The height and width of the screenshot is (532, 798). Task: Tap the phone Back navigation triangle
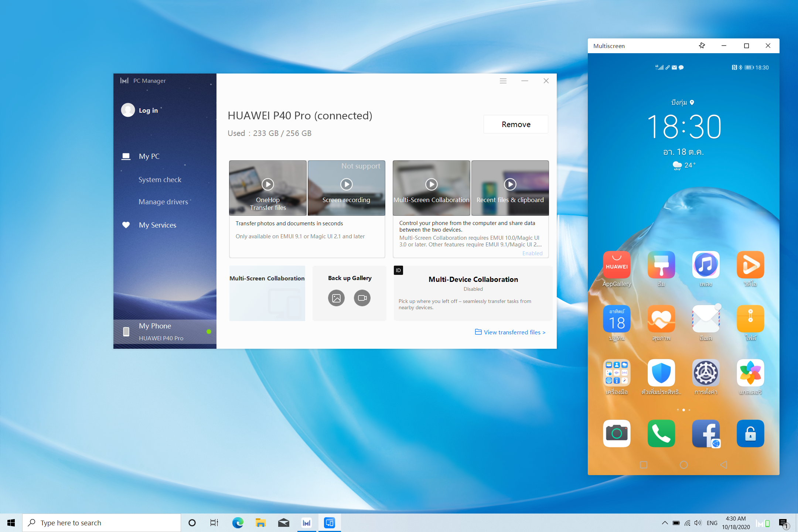[724, 465]
